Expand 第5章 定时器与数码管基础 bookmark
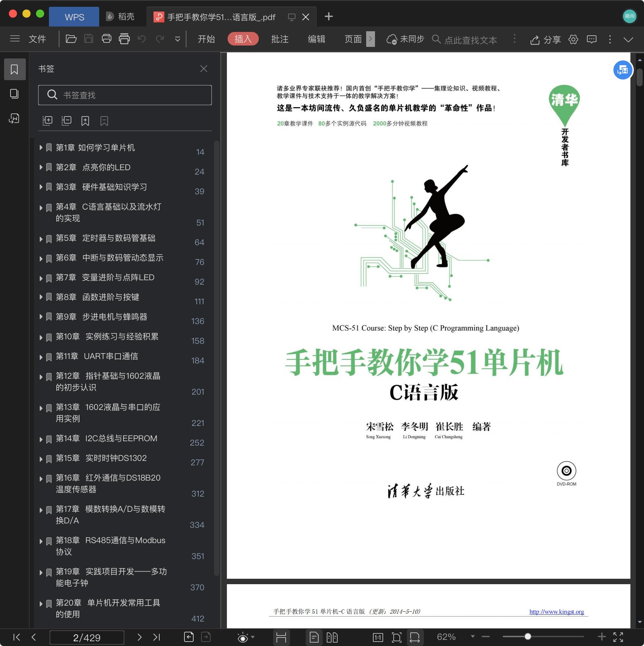644x646 pixels. click(x=41, y=239)
